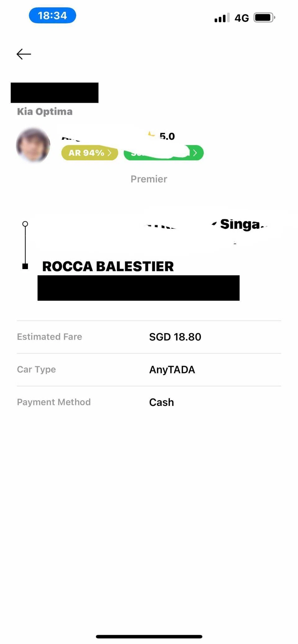Tap the battery icon in status bar

point(264,18)
